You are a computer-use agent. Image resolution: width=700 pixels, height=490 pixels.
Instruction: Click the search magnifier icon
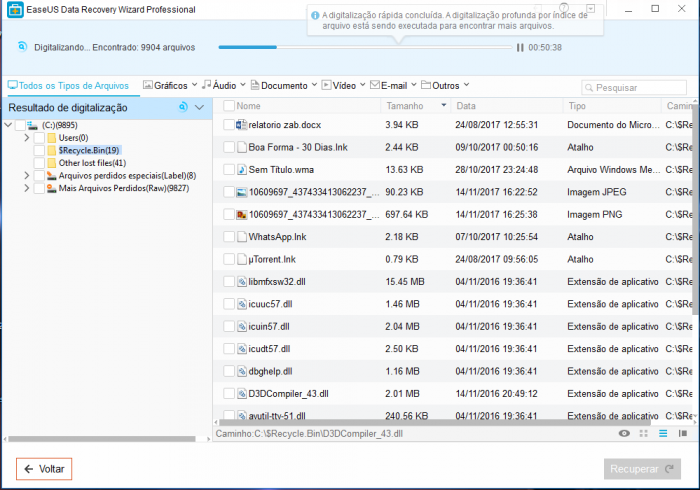click(589, 88)
